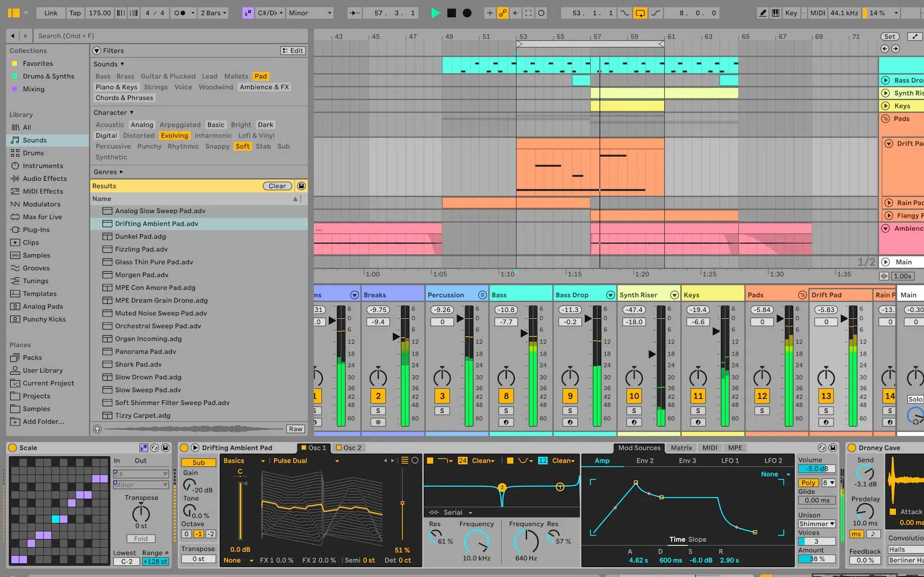Click the Edit filters button
This screenshot has width=924, height=577.
click(x=293, y=50)
